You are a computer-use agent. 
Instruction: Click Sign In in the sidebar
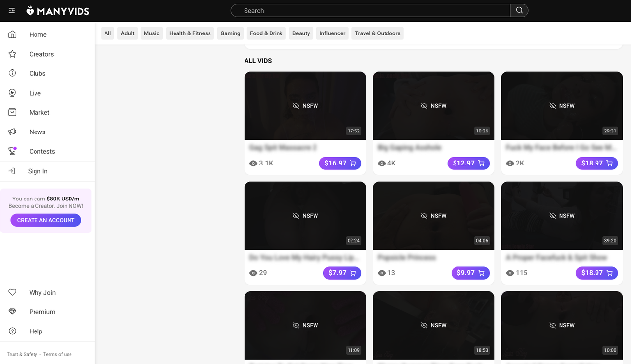pos(37,171)
